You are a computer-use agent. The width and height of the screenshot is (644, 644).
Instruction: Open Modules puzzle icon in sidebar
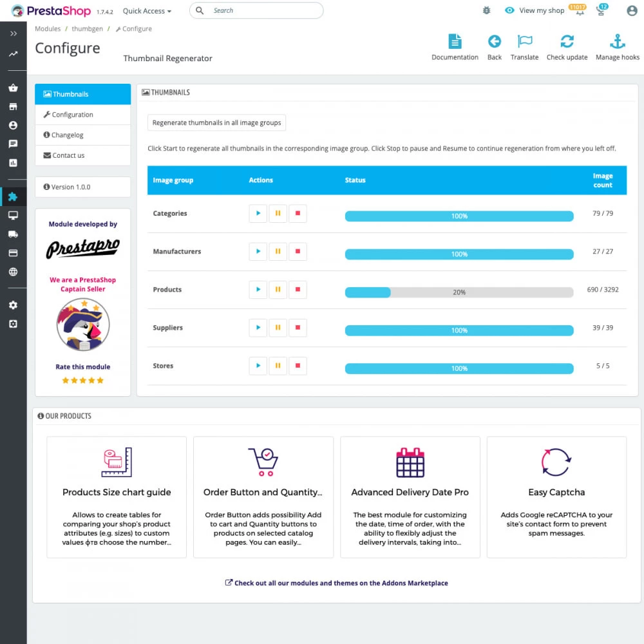tap(13, 196)
